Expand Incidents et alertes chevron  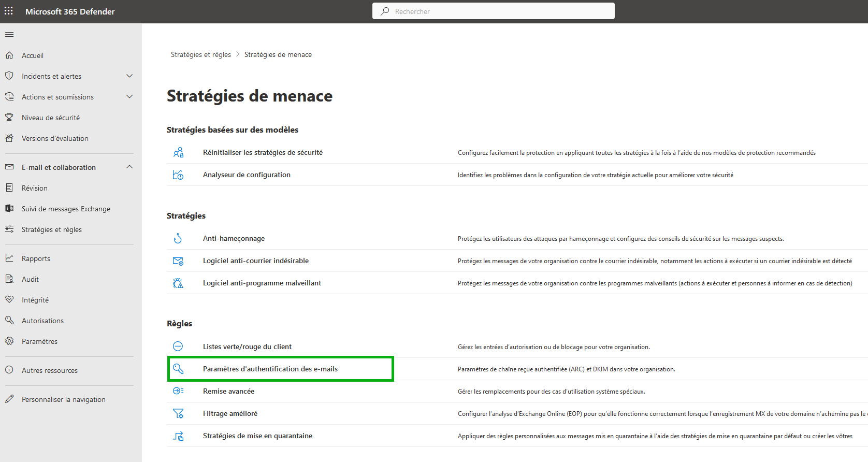click(129, 76)
